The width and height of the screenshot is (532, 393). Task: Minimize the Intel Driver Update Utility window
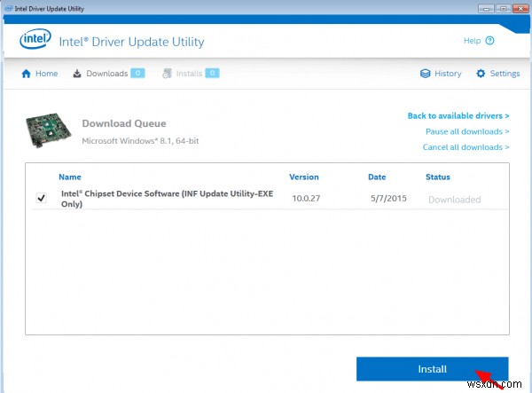click(486, 9)
